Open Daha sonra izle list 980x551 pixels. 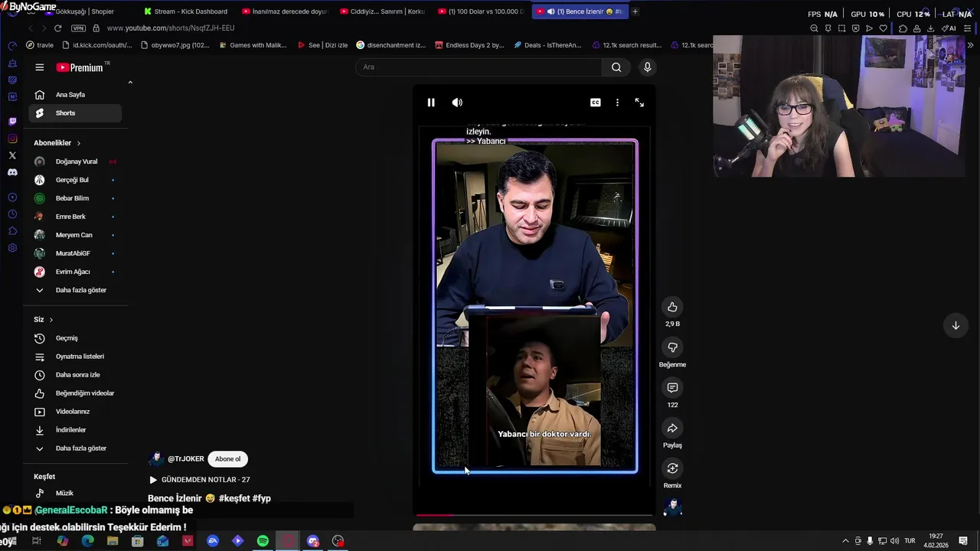tap(75, 375)
